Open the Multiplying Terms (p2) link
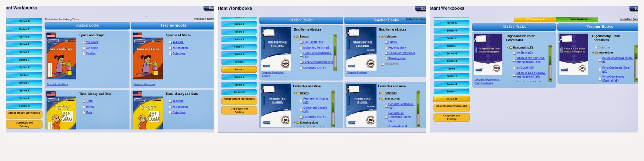 click(x=317, y=47)
